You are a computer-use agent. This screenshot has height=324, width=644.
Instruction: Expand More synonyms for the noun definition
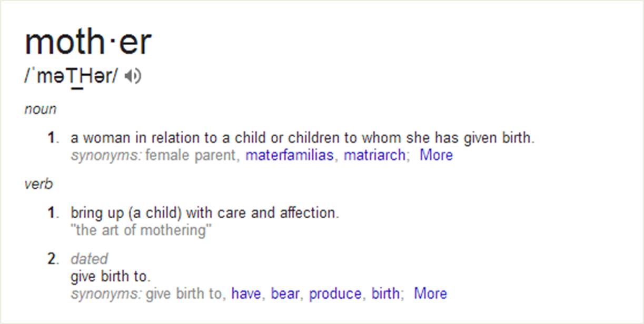(x=436, y=155)
